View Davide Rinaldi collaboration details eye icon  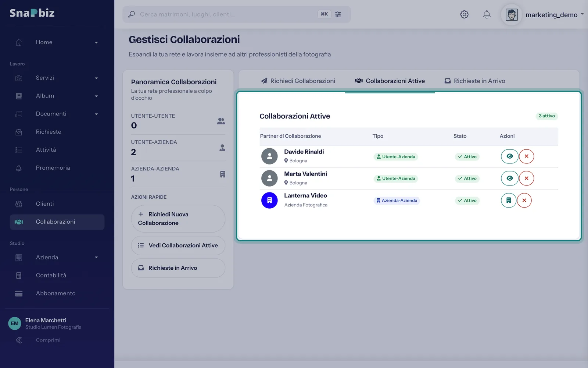tap(510, 156)
